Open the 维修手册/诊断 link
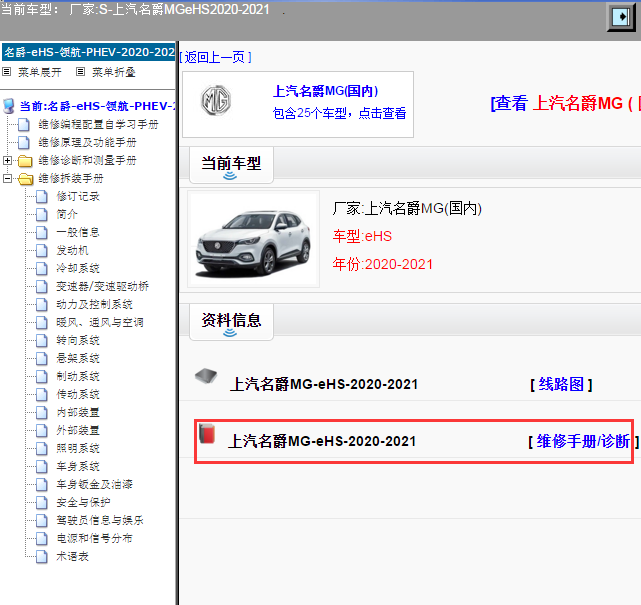Image resolution: width=641 pixels, height=605 pixels. click(583, 441)
